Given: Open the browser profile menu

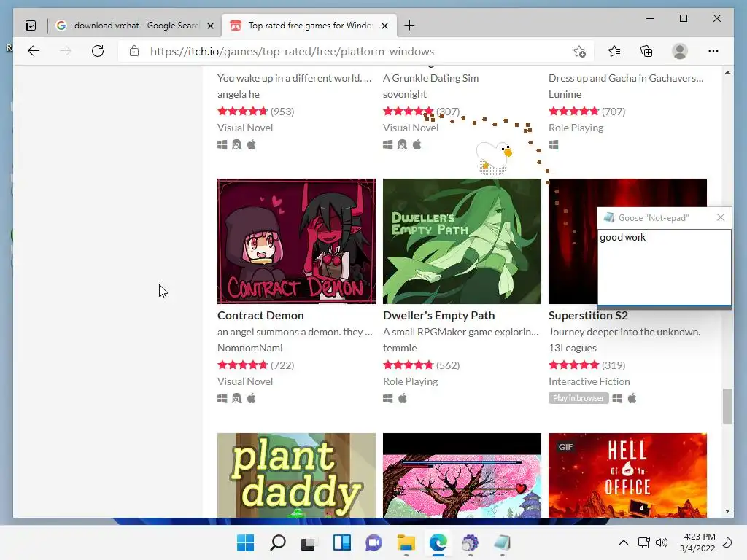Looking at the screenshot, I should click(680, 51).
